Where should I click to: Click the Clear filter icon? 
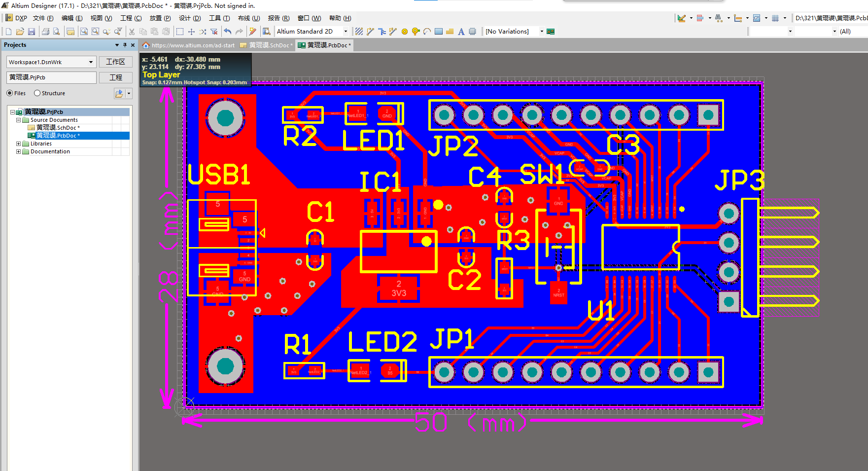[x=214, y=32]
